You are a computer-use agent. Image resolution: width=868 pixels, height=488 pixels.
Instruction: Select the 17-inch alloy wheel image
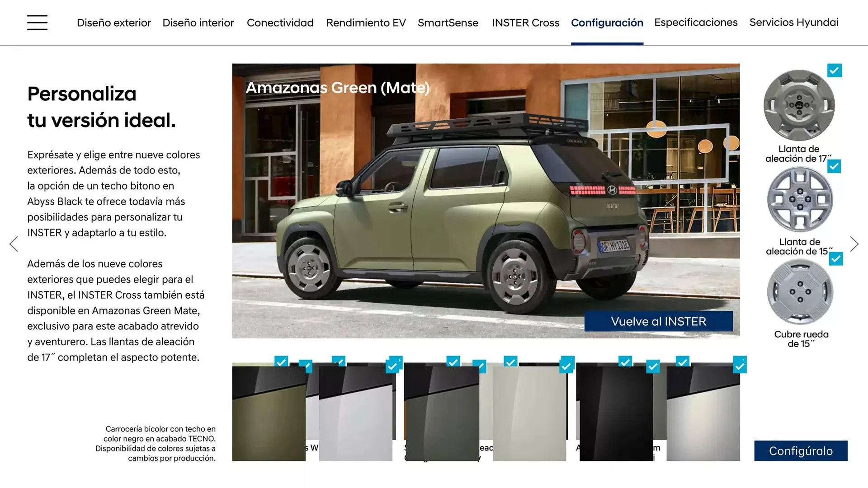click(799, 105)
